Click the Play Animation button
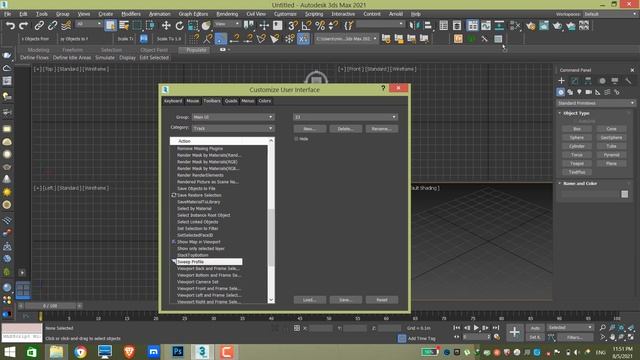This screenshot has width=640, height=360. point(476,328)
